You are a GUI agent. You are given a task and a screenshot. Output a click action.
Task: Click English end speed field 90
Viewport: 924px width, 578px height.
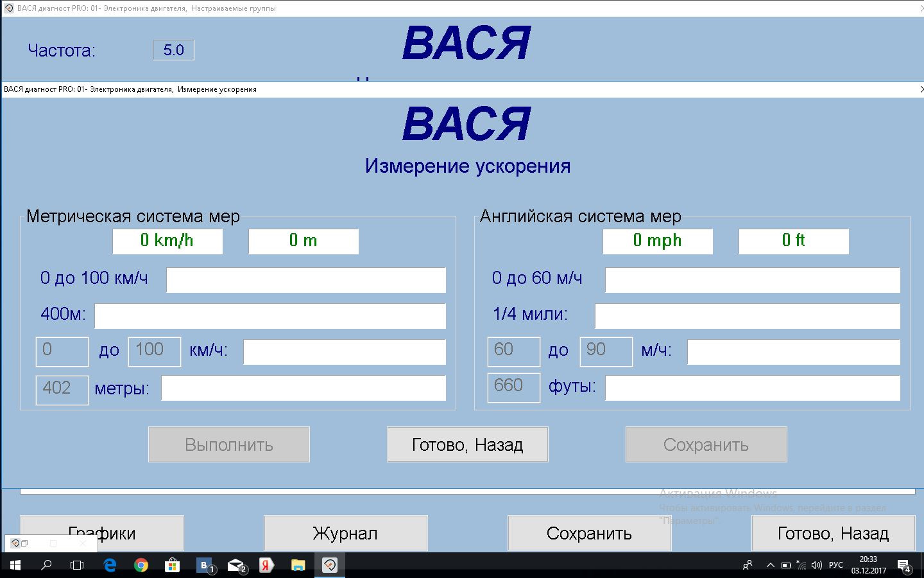pyautogui.click(x=606, y=351)
